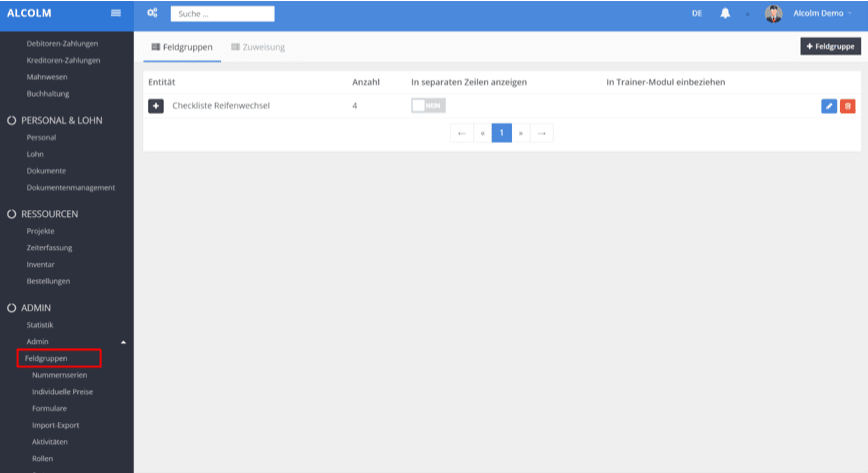Click the RESSOURCEN section heading
The image size is (868, 473).
pos(49,214)
